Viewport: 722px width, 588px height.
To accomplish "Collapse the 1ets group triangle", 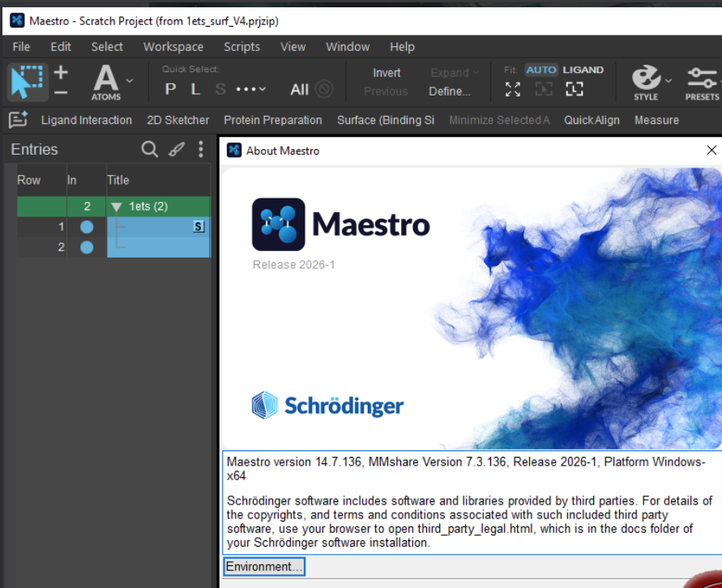I will tap(117, 207).
